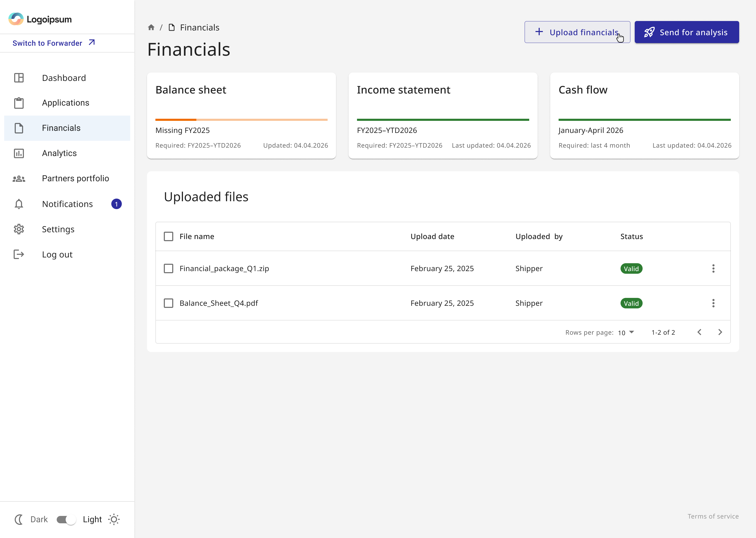Open Partners portfolio from the sidebar
The height and width of the screenshot is (538, 756).
[67, 179]
